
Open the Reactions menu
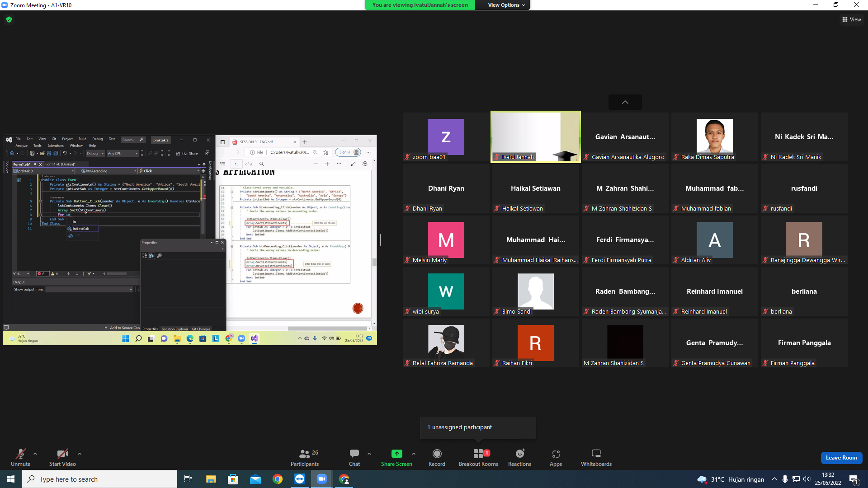coord(520,457)
